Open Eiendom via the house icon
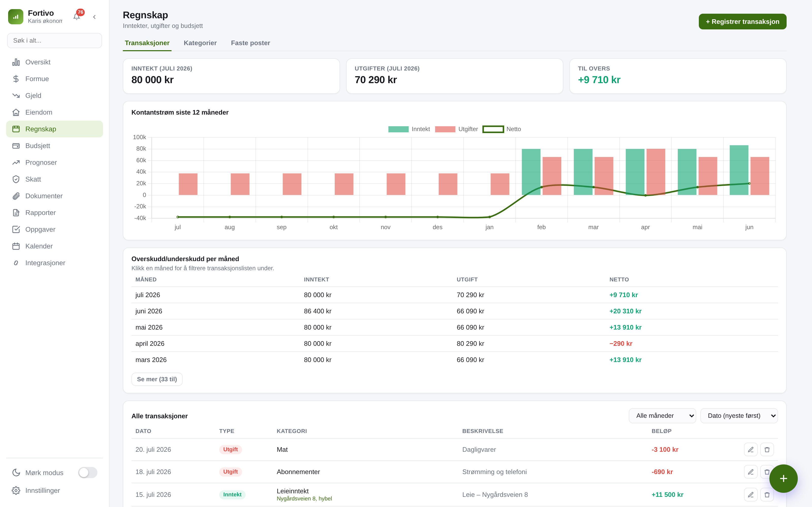Screen dimensions: 812x507 tap(16, 112)
